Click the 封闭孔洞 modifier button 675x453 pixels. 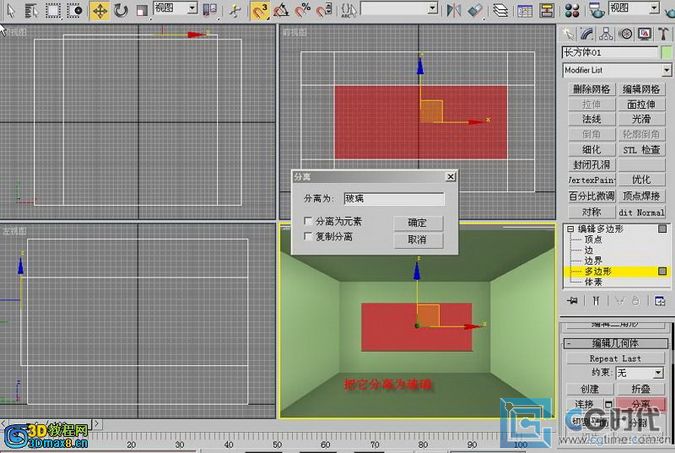tap(591, 164)
